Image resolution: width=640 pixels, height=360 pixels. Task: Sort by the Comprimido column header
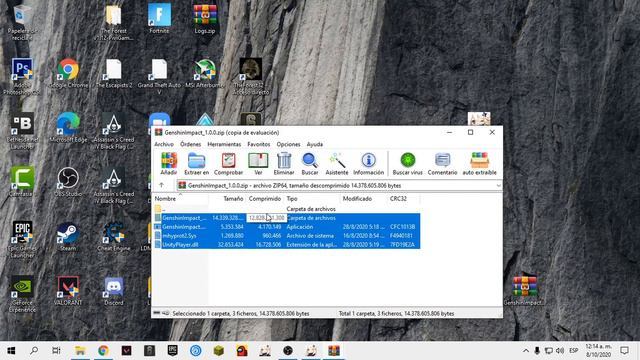click(264, 199)
